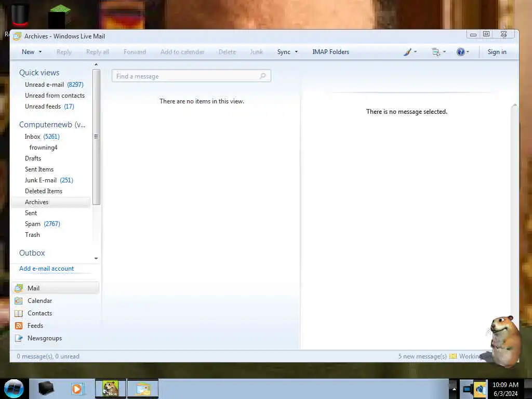Open the New message dropdown arrow

41,52
